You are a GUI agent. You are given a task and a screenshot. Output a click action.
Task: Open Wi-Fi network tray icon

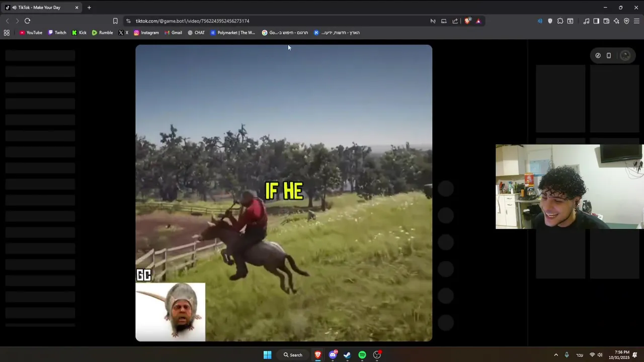(x=592, y=355)
